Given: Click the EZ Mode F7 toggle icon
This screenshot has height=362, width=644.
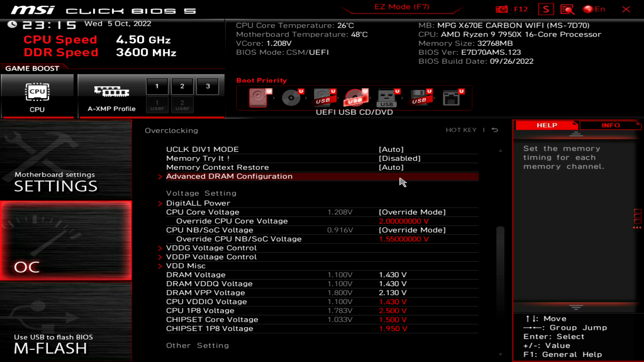Looking at the screenshot, I should [x=401, y=7].
